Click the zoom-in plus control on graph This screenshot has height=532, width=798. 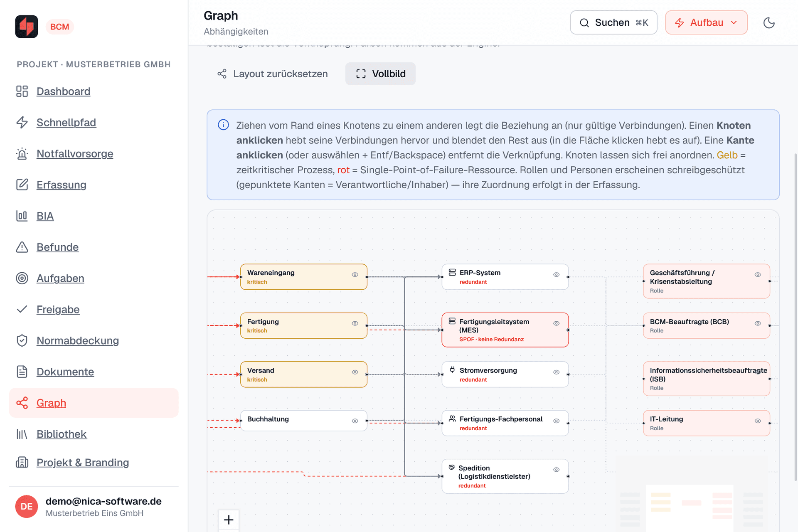[x=229, y=520]
